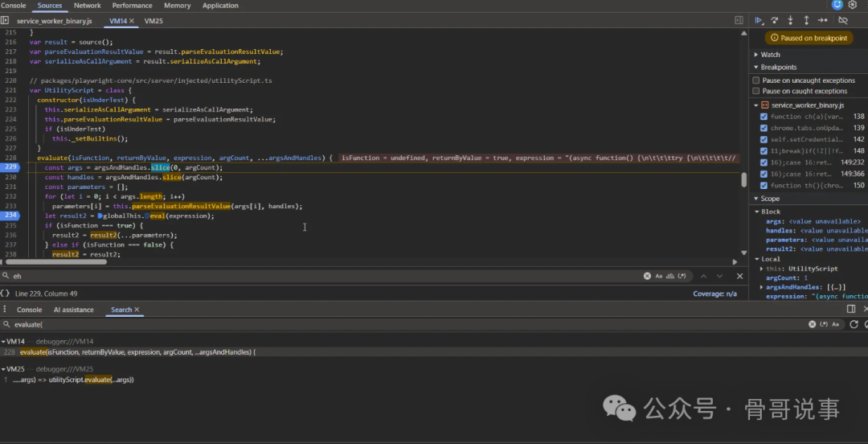Image resolution: width=868 pixels, height=444 pixels.
Task: Toggle regex in Search drawer
Action: (824, 324)
